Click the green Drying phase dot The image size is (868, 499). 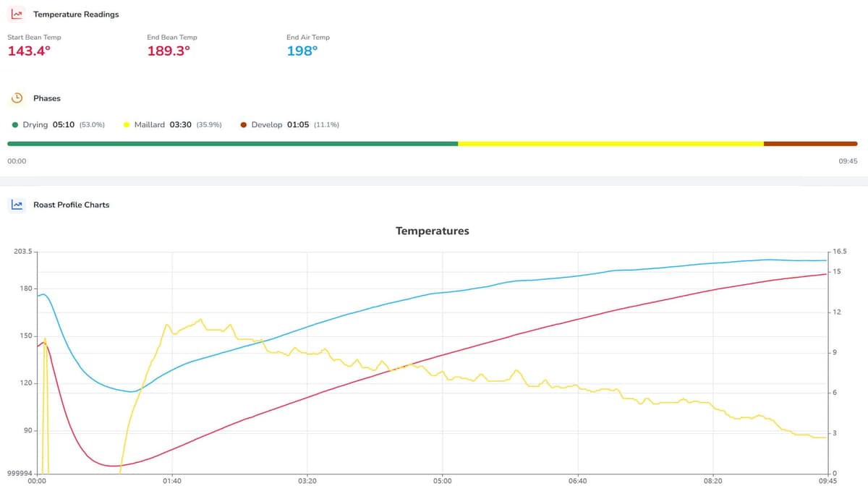(15, 124)
